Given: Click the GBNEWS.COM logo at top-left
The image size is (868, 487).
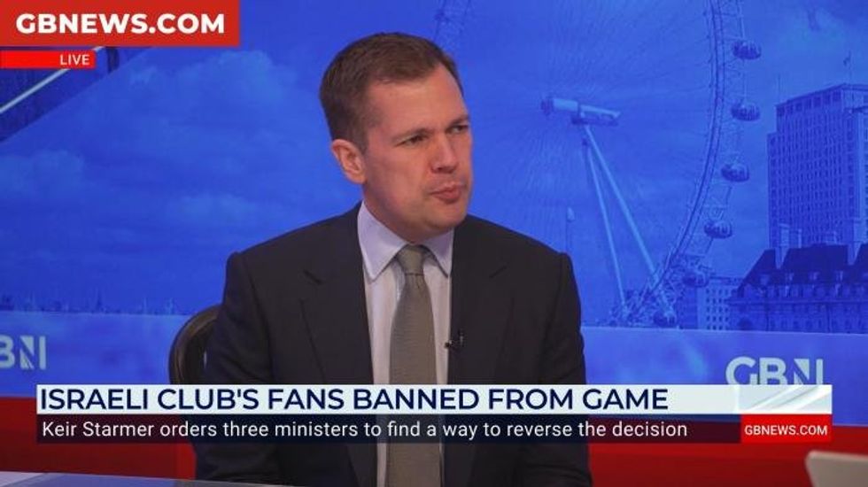Looking at the screenshot, I should [x=120, y=23].
